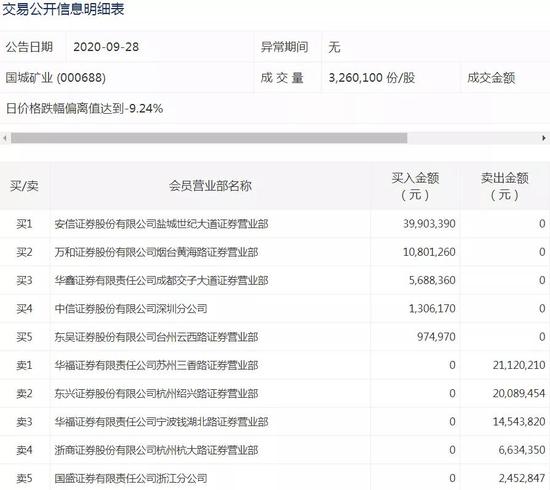Click 华福证券苏州三香路证券营业部 row name

pyautogui.click(x=156, y=365)
